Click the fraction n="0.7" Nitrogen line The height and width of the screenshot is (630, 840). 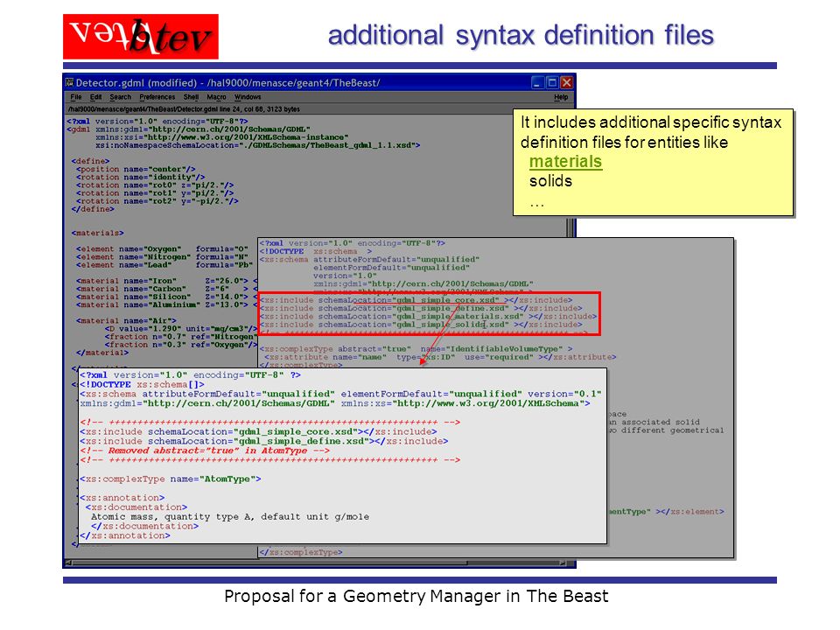click(181, 336)
